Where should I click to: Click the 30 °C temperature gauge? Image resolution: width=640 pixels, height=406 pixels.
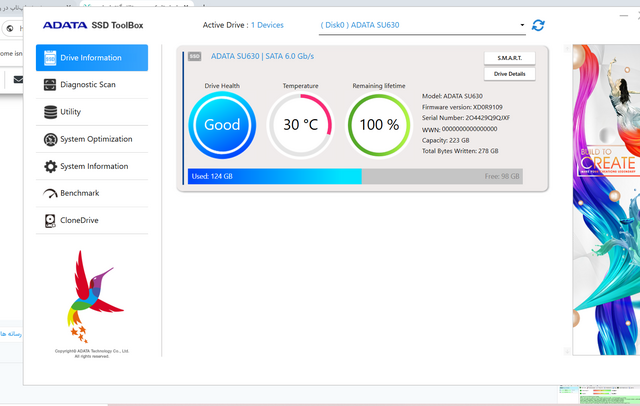point(300,125)
